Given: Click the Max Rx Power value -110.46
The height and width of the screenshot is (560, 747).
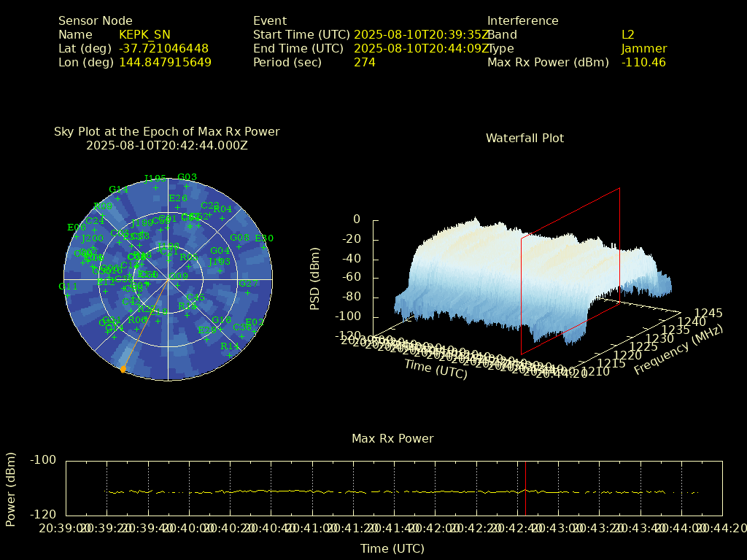Looking at the screenshot, I should click(x=643, y=63).
